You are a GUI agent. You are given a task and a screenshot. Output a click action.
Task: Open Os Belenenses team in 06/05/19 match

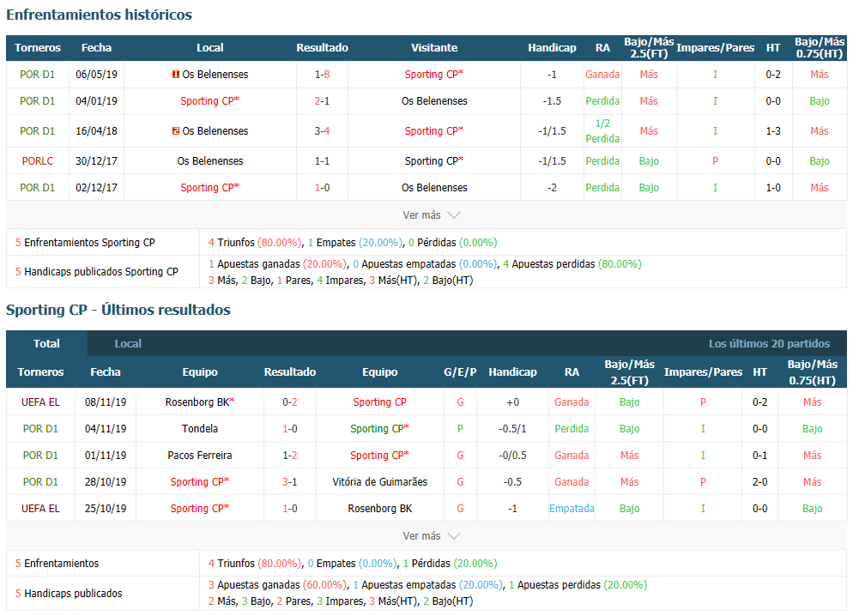215,75
